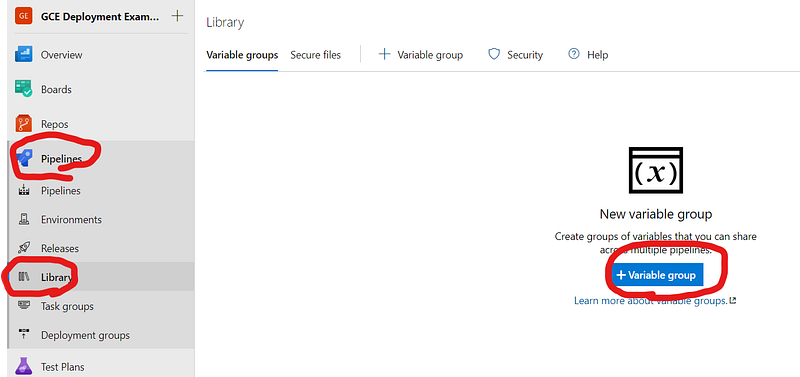This screenshot has height=377, width=800.
Task: Open Deployment groups in the sidebar
Action: pyautogui.click(x=85, y=335)
